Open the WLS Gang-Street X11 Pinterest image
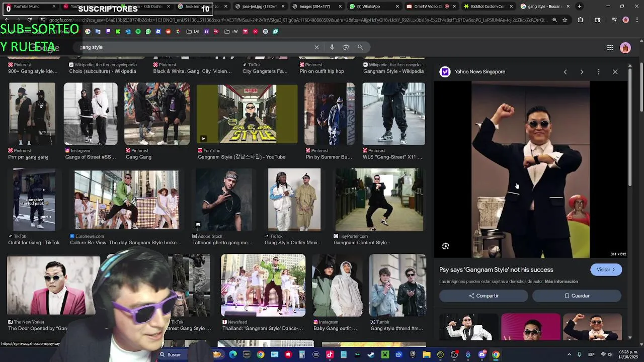 point(394,114)
